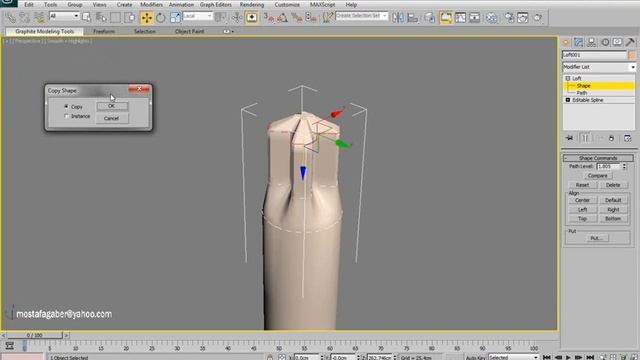Select Copy radio button in Copy Shape
The height and width of the screenshot is (360, 640).
coord(66,107)
